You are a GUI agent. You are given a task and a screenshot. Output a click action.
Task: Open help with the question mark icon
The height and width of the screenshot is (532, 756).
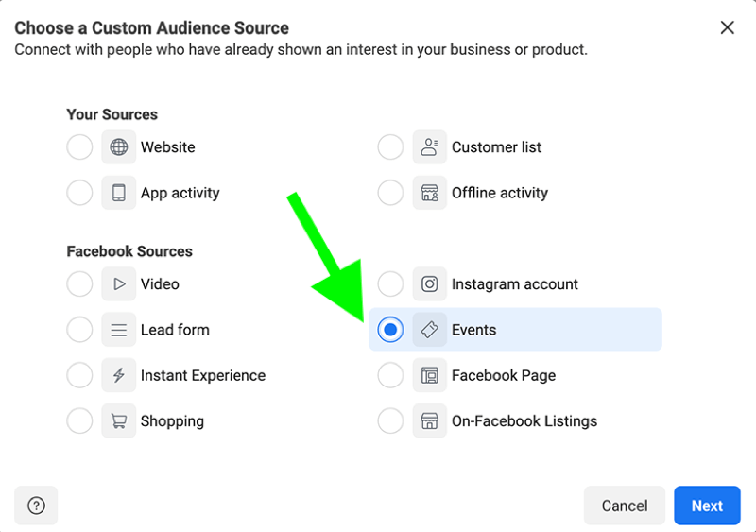(x=36, y=506)
